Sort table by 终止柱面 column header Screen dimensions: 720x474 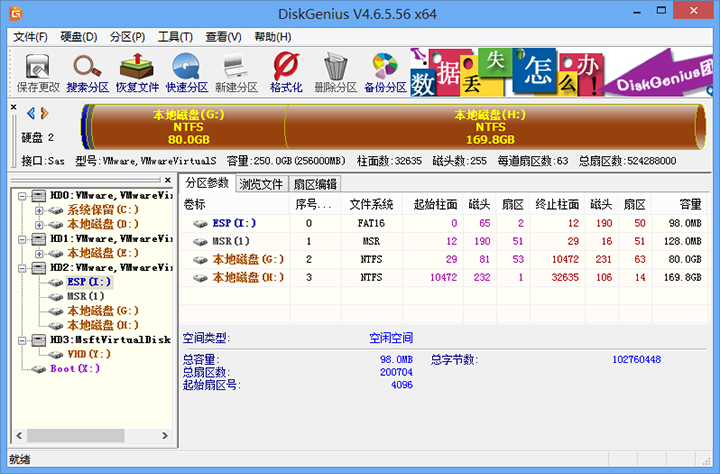tap(557, 204)
